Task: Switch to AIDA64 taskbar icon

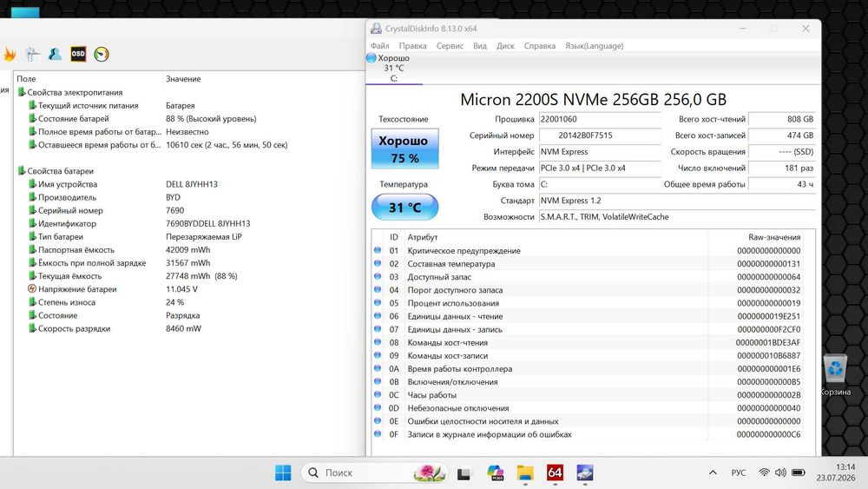Action: tap(555, 472)
